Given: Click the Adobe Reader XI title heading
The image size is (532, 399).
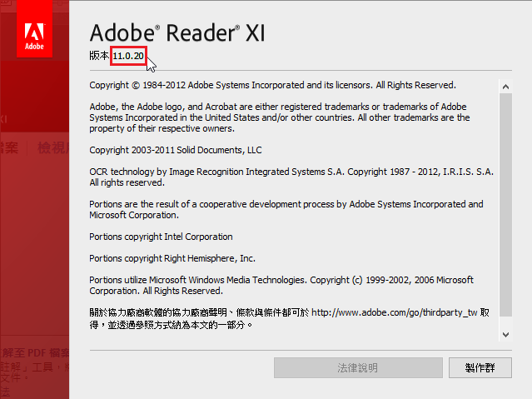Looking at the screenshot, I should (177, 33).
